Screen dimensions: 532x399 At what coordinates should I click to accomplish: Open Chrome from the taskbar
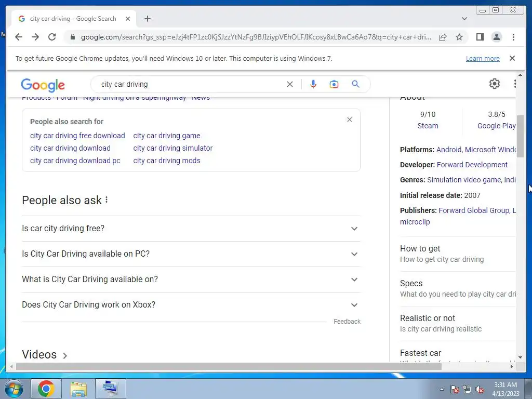[x=46, y=389]
